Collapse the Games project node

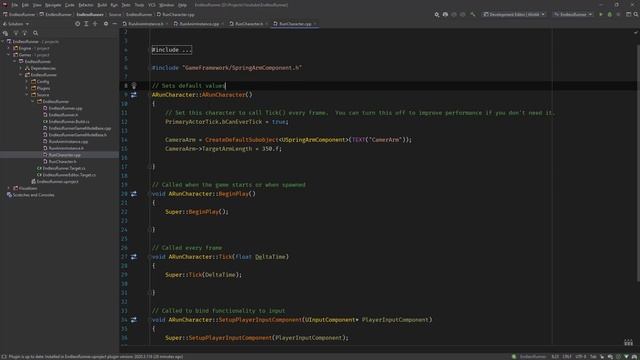tap(9, 55)
